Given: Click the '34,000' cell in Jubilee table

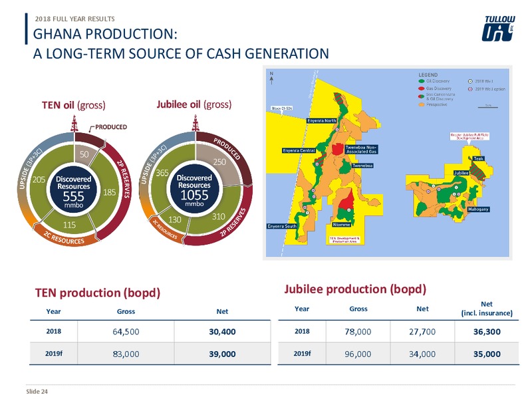Looking at the screenshot, I should click(422, 354).
